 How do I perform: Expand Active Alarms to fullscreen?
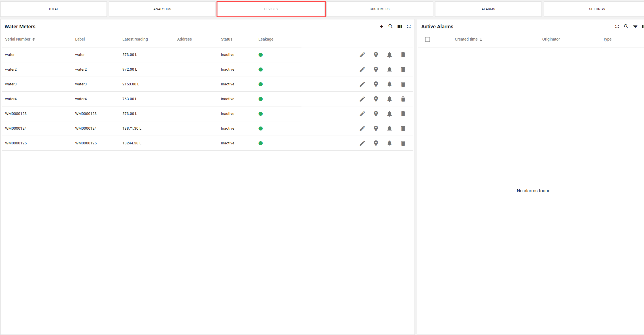pos(617,26)
